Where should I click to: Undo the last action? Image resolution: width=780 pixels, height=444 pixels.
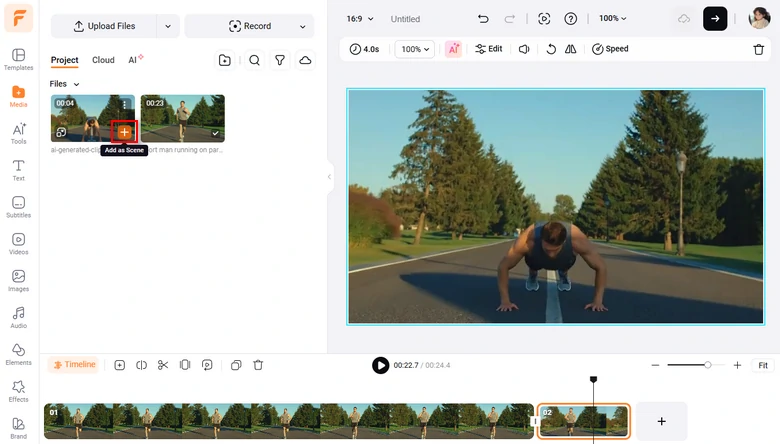coord(483,19)
